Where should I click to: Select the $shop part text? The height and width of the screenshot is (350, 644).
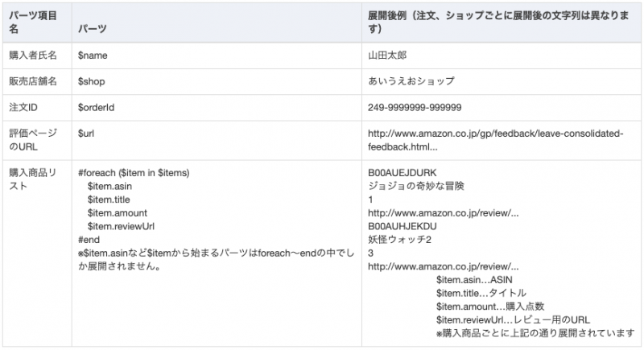point(92,81)
